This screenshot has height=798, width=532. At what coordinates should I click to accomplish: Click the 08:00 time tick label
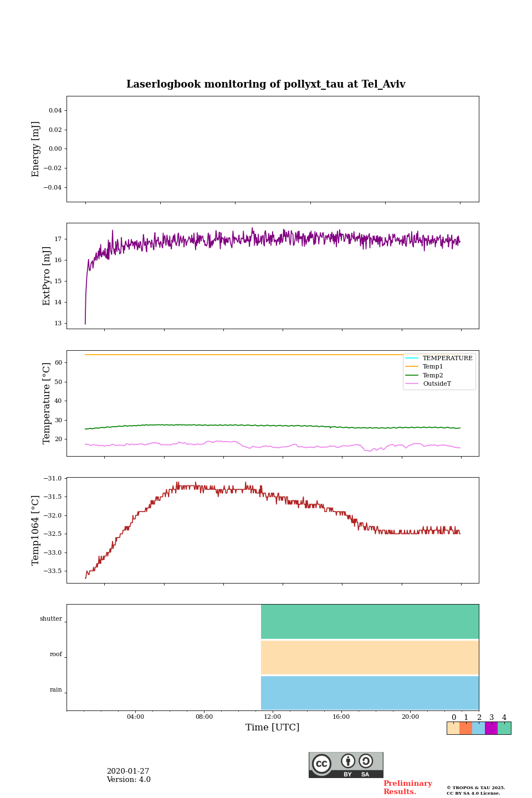click(204, 717)
